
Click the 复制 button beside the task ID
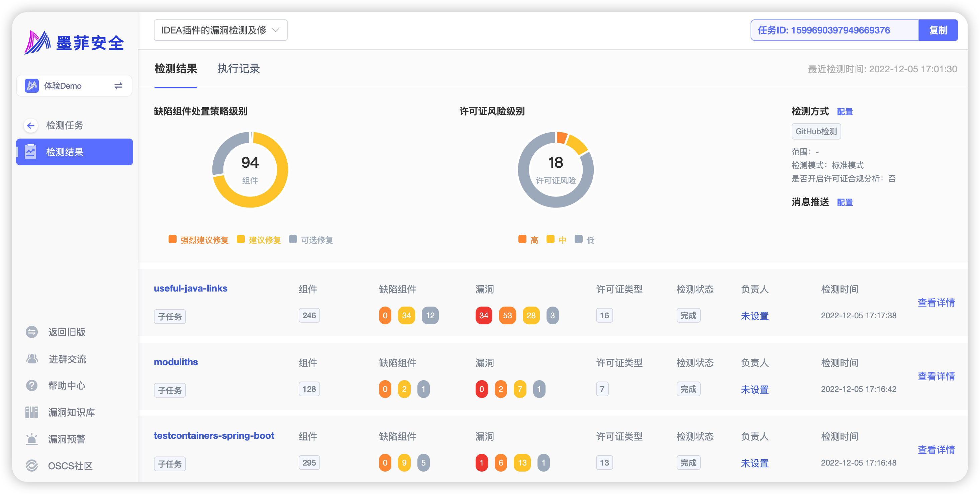[938, 30]
